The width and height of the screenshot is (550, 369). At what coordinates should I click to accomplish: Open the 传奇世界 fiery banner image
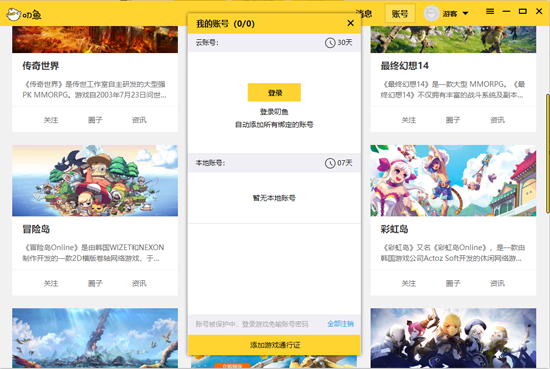click(95, 39)
